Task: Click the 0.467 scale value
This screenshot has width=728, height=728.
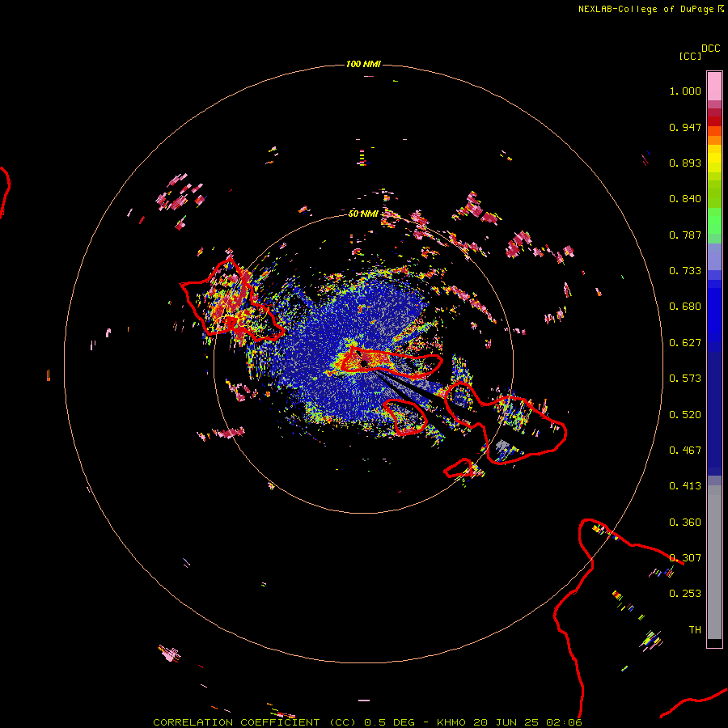Action: click(685, 451)
